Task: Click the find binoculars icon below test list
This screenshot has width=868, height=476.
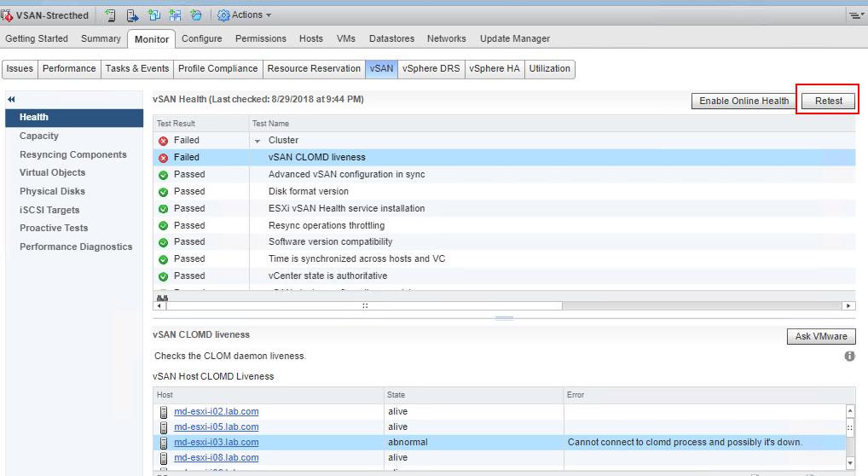Action: tap(162, 298)
